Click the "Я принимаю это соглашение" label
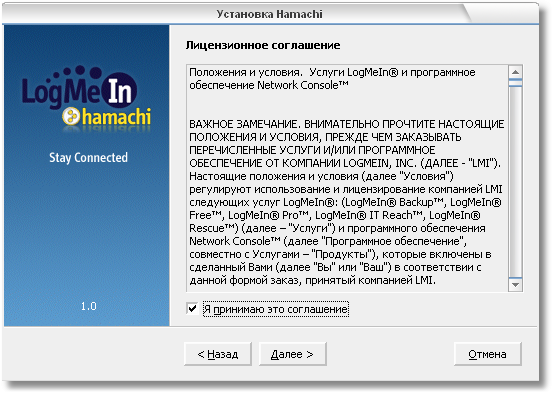553x395 pixels. [276, 309]
